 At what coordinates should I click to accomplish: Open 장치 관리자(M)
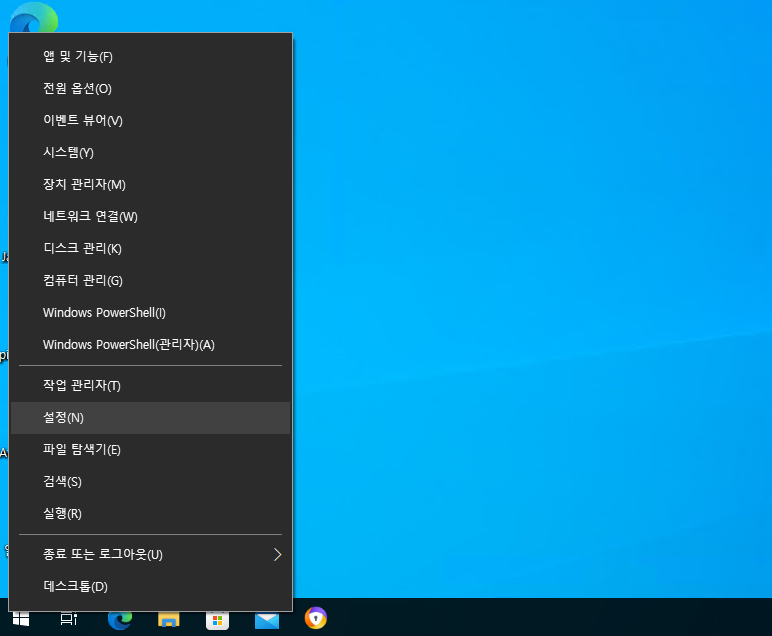coord(84,184)
